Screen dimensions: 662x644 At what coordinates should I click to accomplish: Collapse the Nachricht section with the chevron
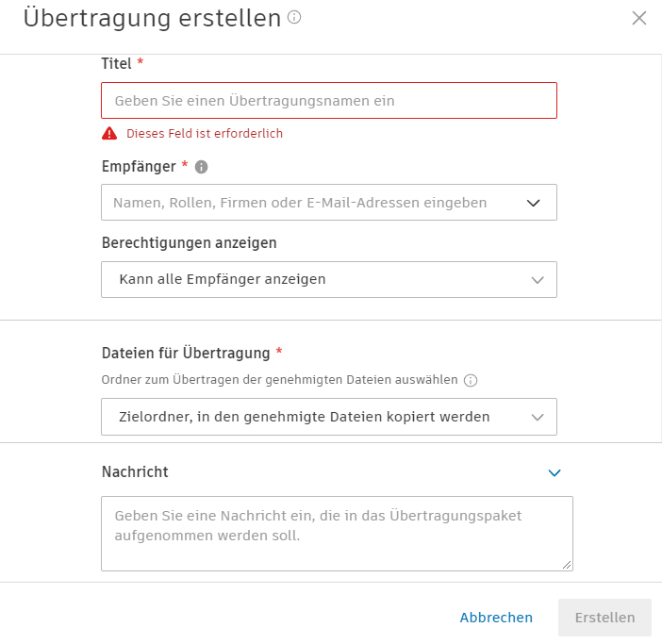[x=554, y=472]
